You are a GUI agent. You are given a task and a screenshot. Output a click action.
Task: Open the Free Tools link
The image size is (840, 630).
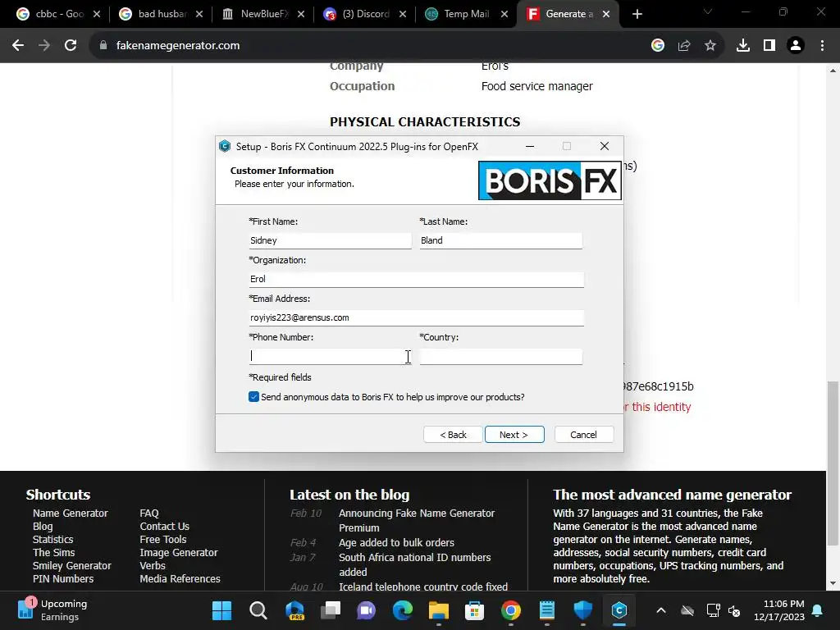point(163,540)
